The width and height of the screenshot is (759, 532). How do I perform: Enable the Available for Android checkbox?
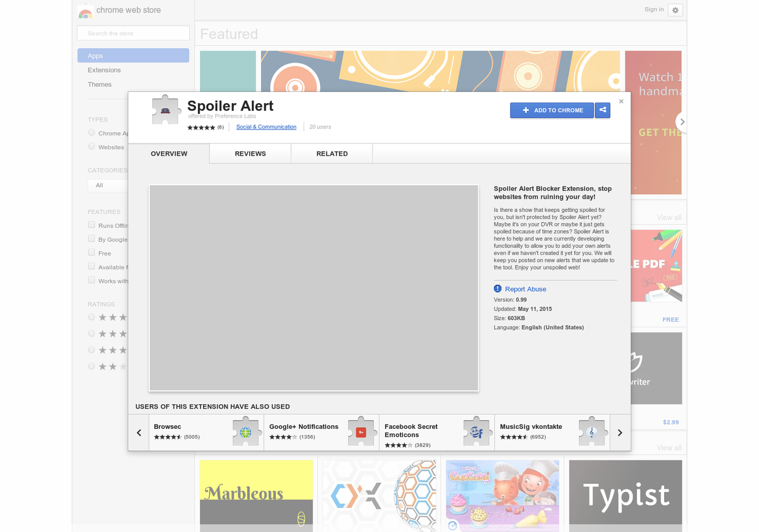click(92, 266)
